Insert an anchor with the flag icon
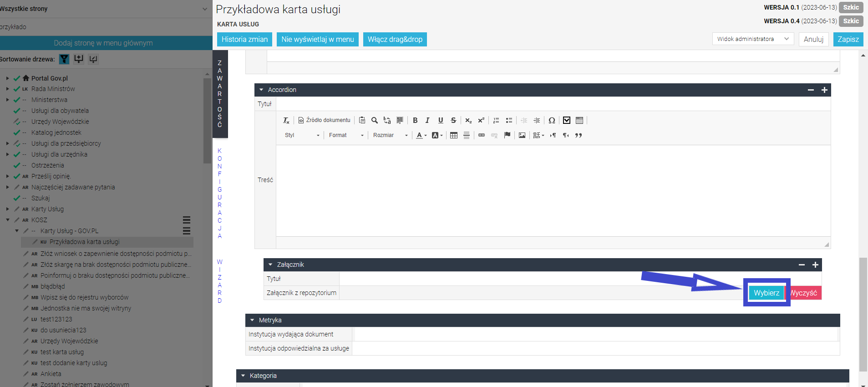Viewport: 868px width, 387px height. (508, 135)
